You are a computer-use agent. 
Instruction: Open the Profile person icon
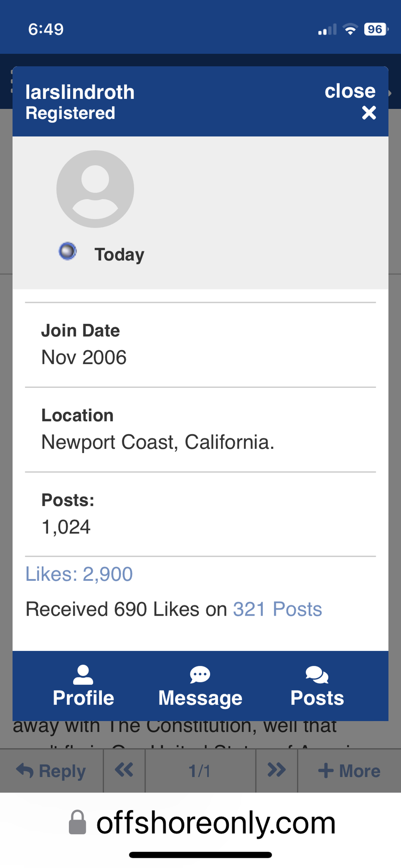click(83, 675)
